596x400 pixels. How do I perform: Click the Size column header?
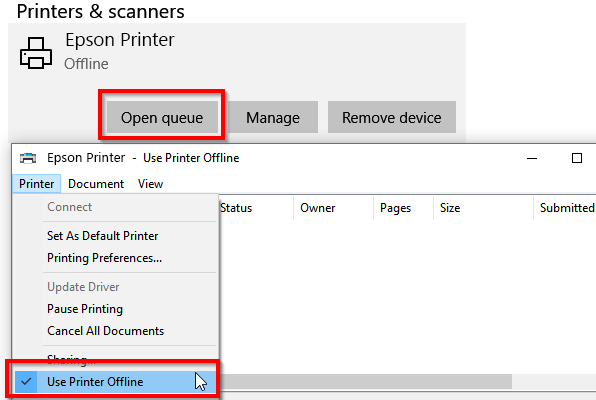(483, 208)
